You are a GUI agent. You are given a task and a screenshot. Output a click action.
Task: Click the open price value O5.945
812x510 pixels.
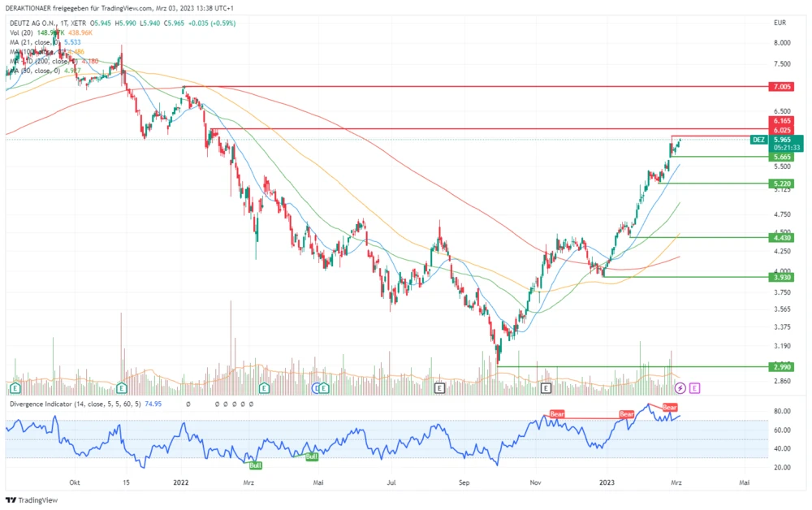pyautogui.click(x=101, y=24)
